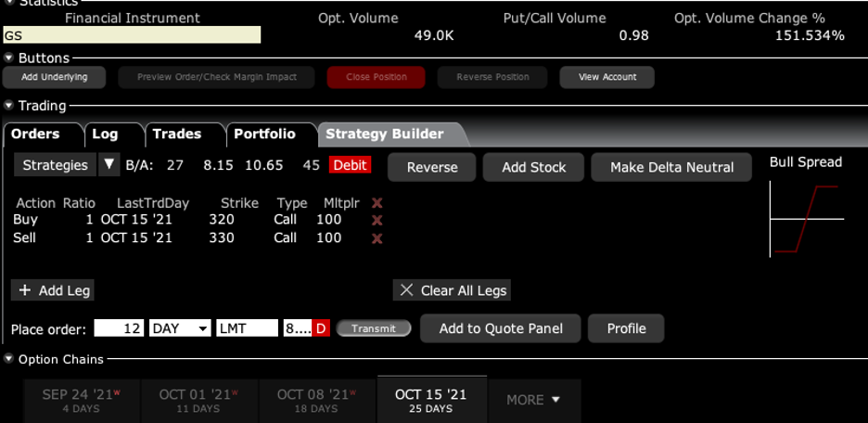Switch to the Portfolio tab
The image size is (868, 423).
(x=264, y=134)
